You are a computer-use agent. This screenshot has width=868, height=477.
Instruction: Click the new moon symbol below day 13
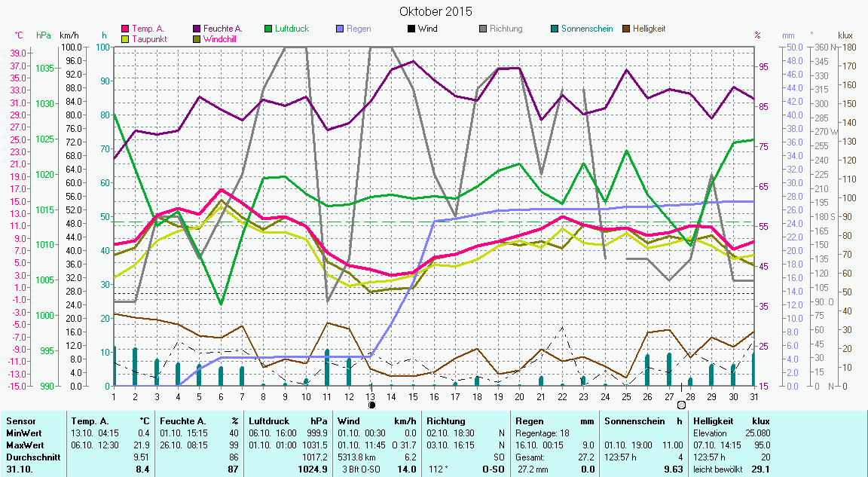(371, 405)
